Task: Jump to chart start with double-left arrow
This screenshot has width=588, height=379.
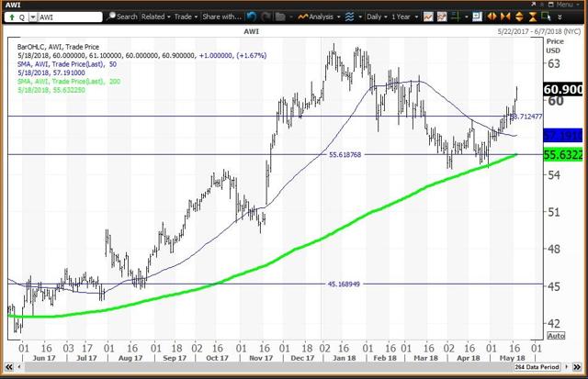Action: 9,367
